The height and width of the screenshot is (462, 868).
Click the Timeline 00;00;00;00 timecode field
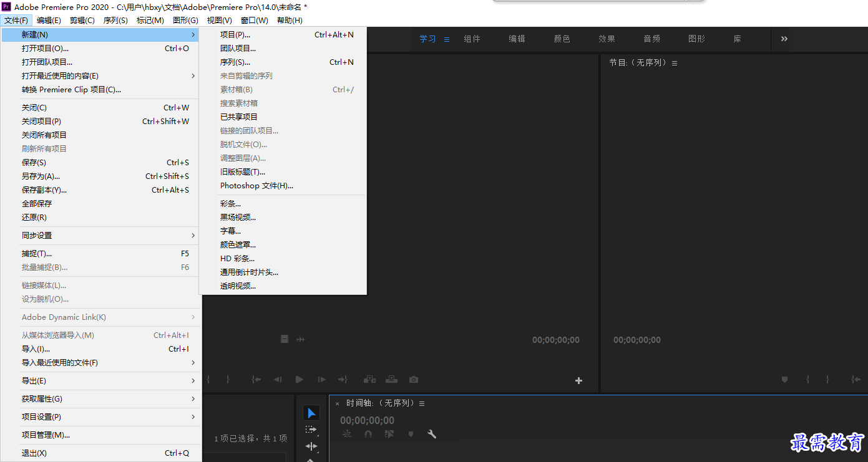[367, 420]
